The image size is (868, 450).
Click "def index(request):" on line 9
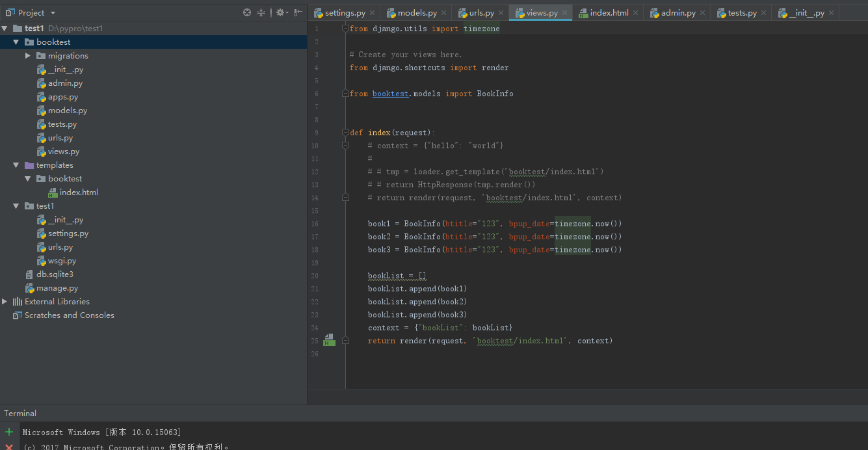coord(393,133)
